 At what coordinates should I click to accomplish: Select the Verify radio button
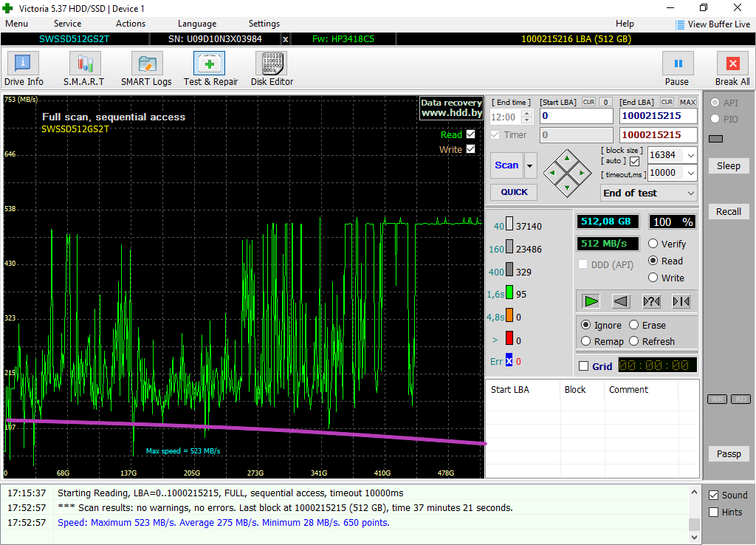[653, 244]
